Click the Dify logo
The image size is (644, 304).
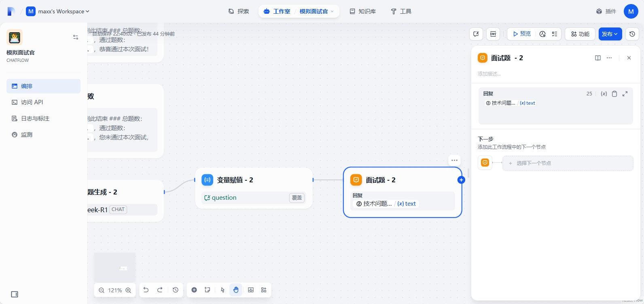pos(11,11)
